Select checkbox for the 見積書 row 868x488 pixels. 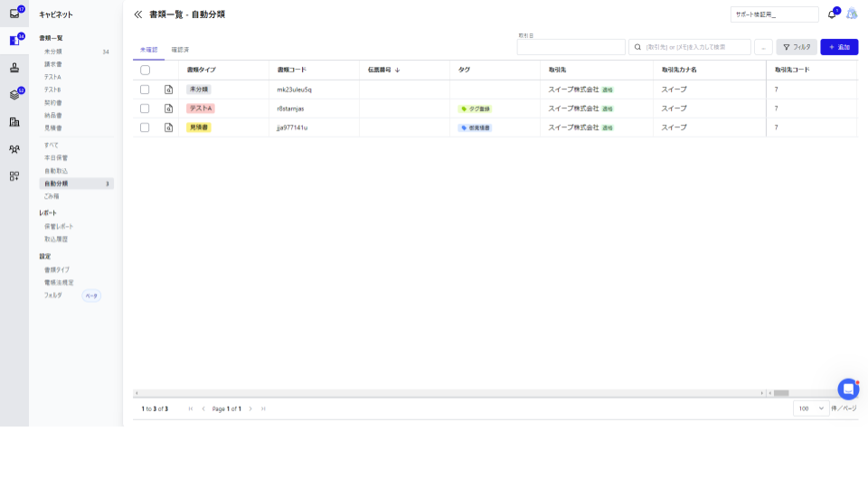coord(145,127)
